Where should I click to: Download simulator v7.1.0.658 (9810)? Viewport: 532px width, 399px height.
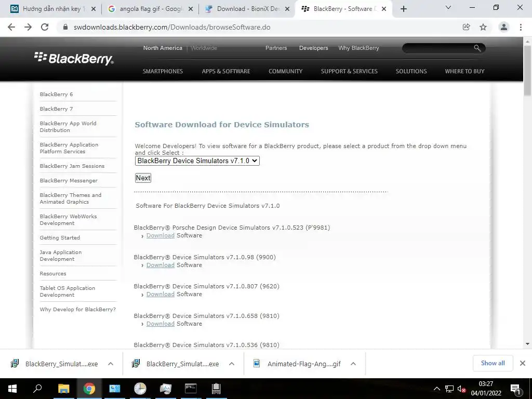[160, 324]
